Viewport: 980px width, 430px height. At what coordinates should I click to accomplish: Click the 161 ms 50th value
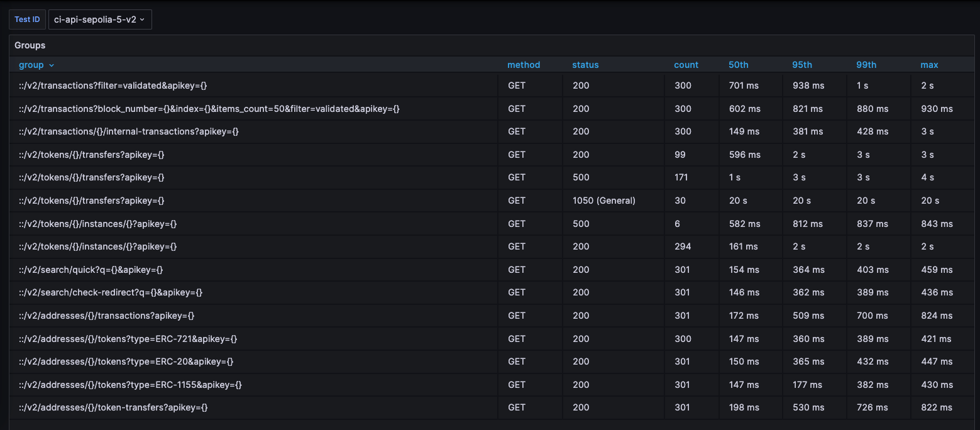coord(744,246)
